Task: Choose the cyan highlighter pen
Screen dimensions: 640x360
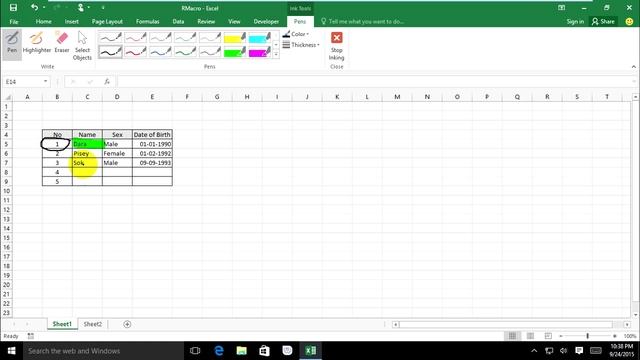Action: coord(260,38)
